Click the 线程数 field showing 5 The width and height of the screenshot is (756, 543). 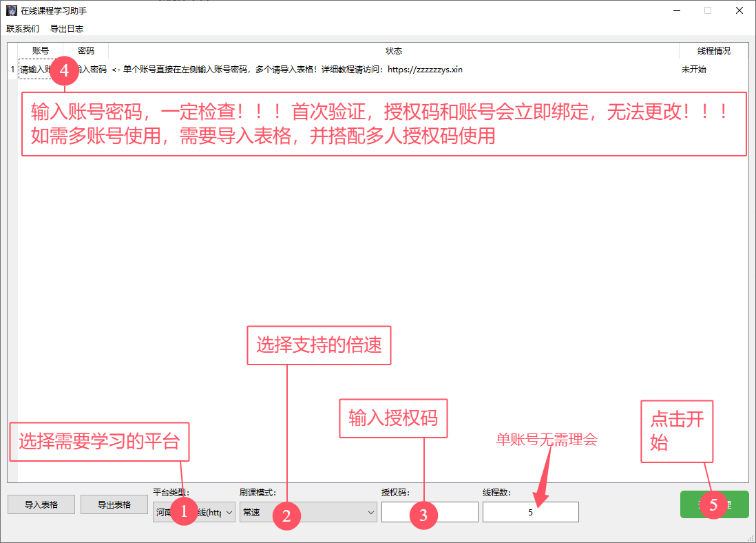(x=530, y=512)
